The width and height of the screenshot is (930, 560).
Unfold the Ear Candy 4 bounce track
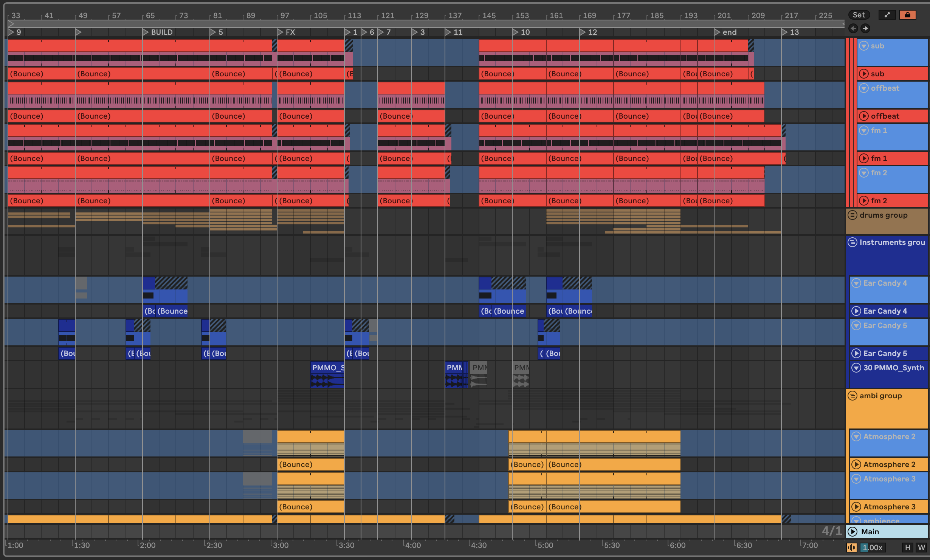(856, 311)
